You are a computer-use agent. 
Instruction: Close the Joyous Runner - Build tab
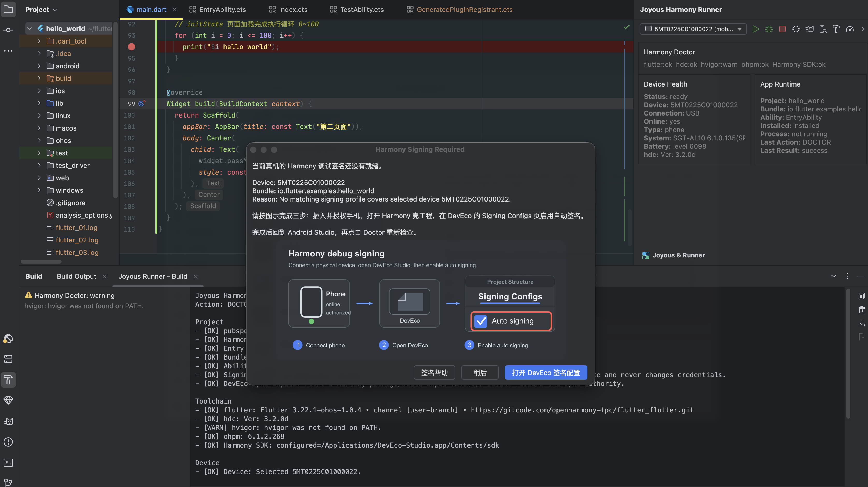tap(196, 277)
